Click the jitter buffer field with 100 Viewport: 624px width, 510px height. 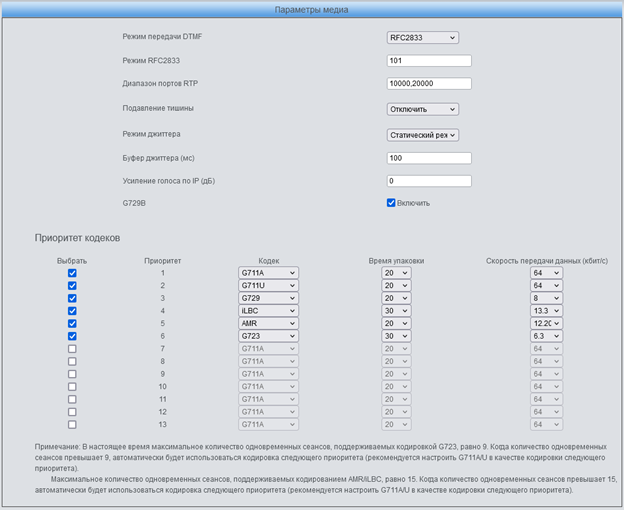(x=429, y=158)
